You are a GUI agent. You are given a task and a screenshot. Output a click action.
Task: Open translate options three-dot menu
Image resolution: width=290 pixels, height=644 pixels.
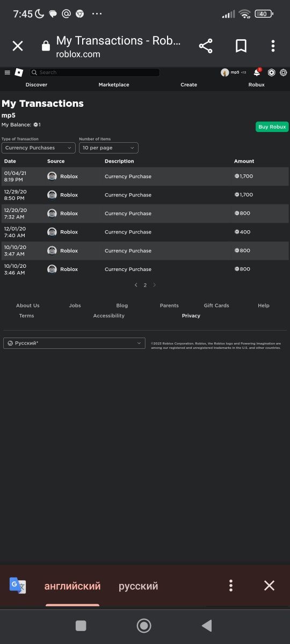231,586
